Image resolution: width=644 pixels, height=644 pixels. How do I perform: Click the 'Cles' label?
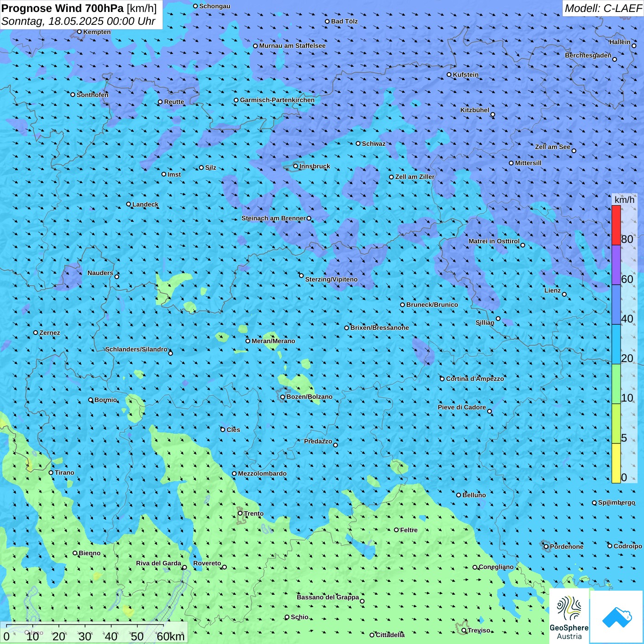[233, 430]
